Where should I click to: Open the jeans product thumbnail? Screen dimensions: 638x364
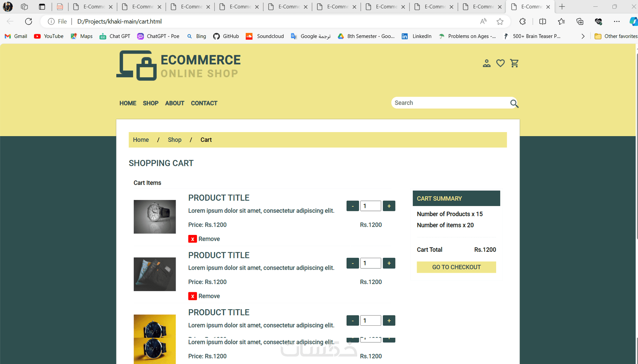click(x=155, y=274)
